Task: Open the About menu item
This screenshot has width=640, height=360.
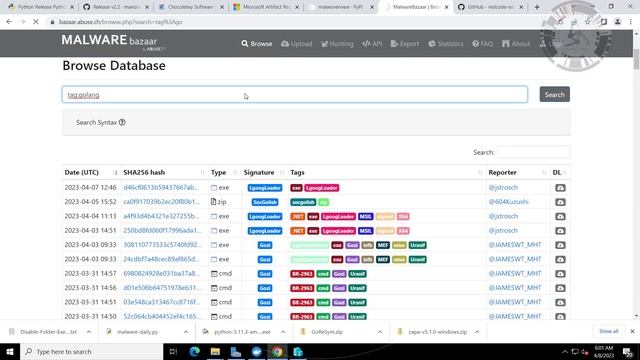Action: tap(516, 44)
